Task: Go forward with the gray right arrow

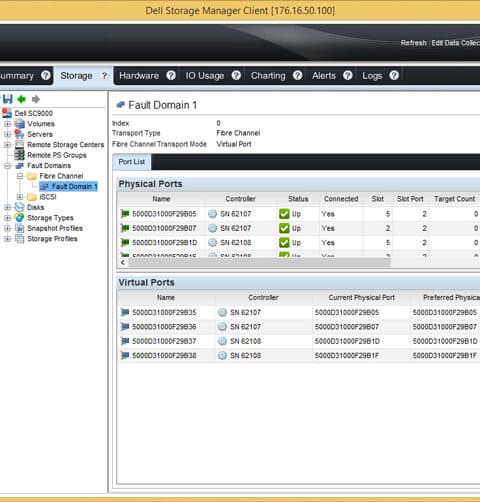Action: pyautogui.click(x=36, y=99)
